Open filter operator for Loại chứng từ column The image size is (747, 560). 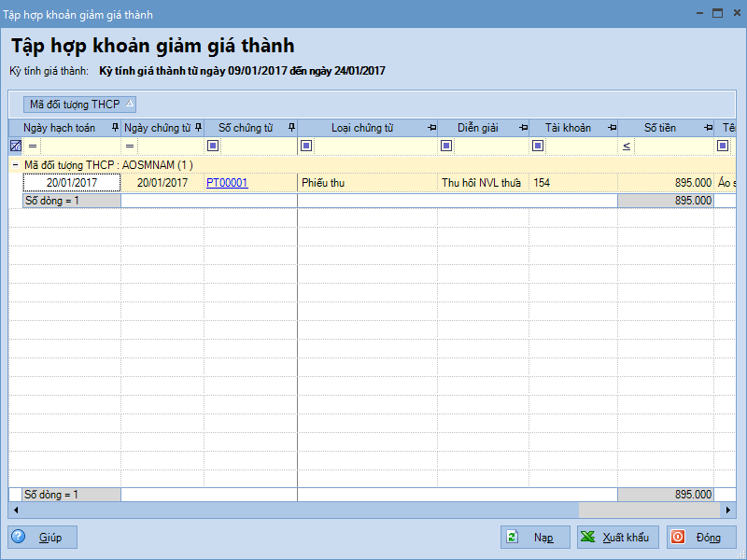coord(305,146)
